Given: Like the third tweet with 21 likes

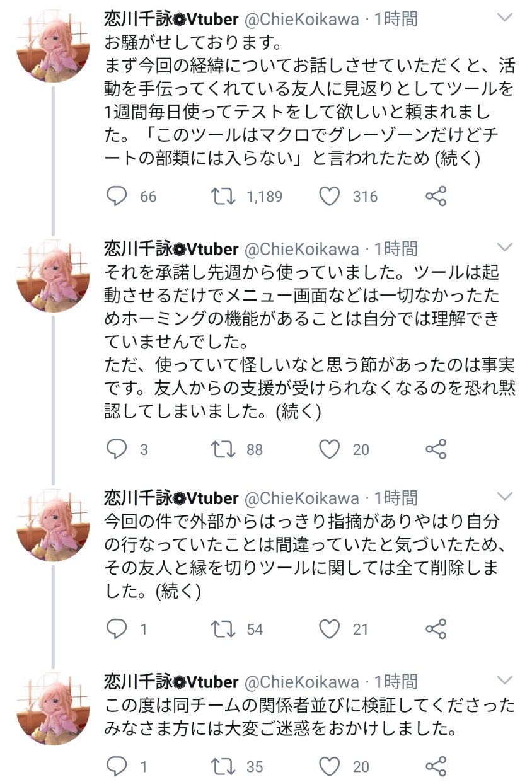Looking at the screenshot, I should (330, 629).
